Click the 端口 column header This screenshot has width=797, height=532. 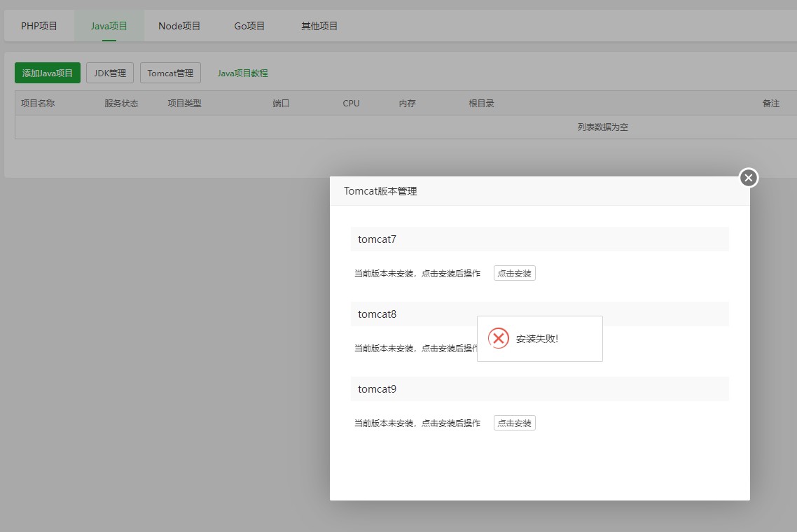[x=281, y=103]
